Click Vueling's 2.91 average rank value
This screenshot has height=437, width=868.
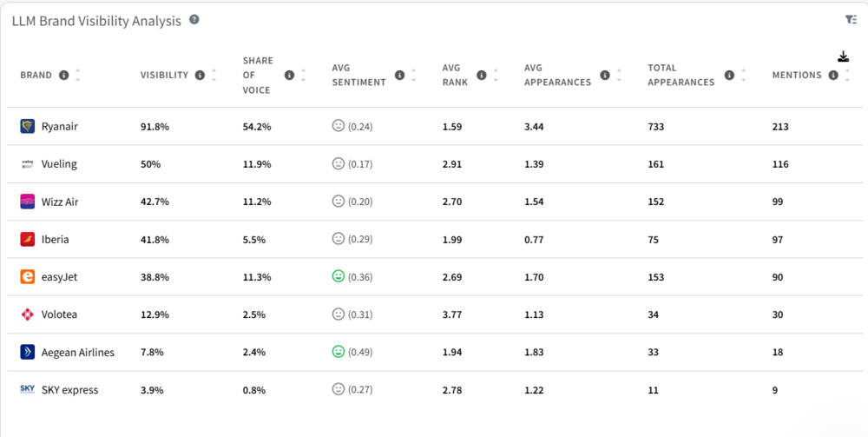(x=452, y=164)
